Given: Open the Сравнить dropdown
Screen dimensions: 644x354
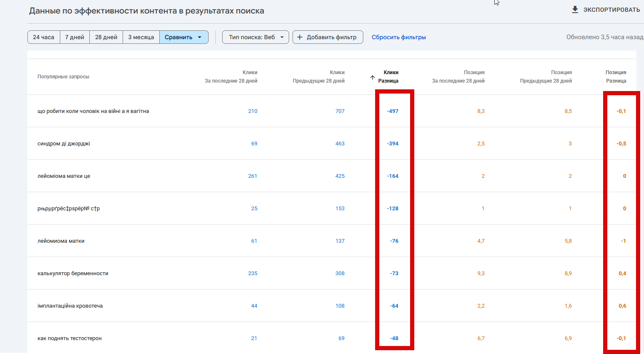Looking at the screenshot, I should click(184, 37).
